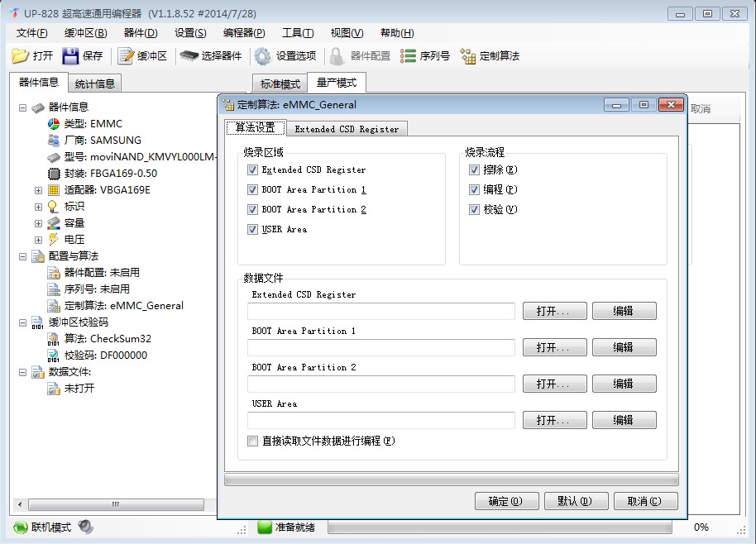
Task: Click the 器件配置: 未启用 tree icon
Action: click(x=54, y=273)
